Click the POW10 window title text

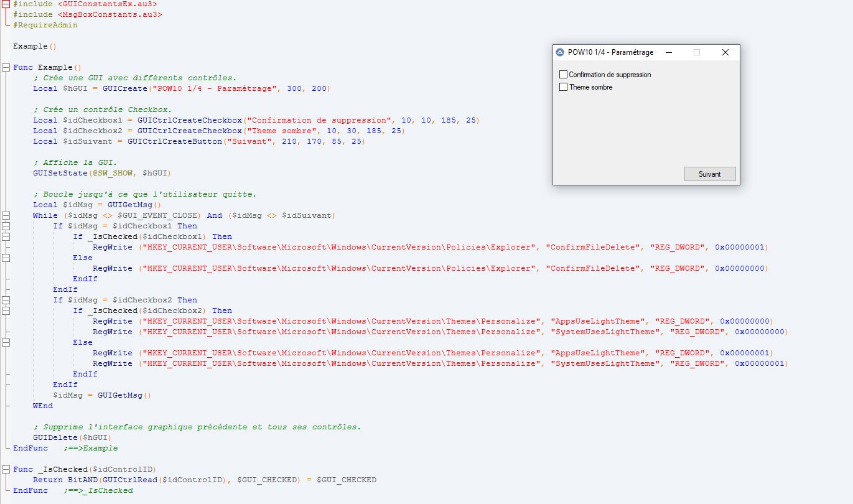point(610,53)
